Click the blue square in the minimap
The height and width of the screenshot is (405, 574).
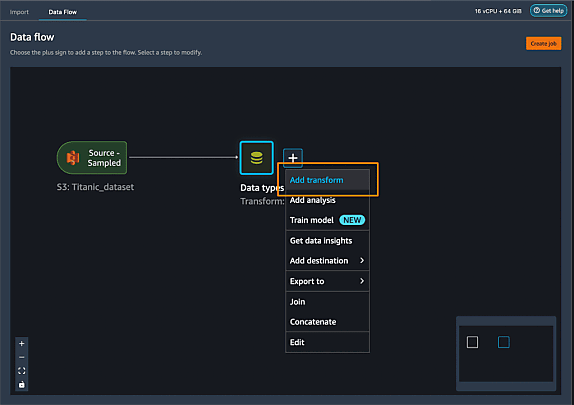pyautogui.click(x=504, y=342)
